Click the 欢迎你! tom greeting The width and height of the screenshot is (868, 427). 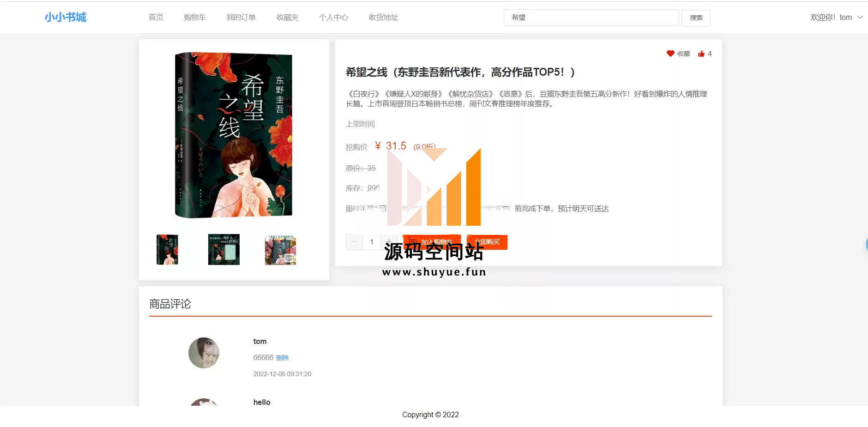point(831,18)
